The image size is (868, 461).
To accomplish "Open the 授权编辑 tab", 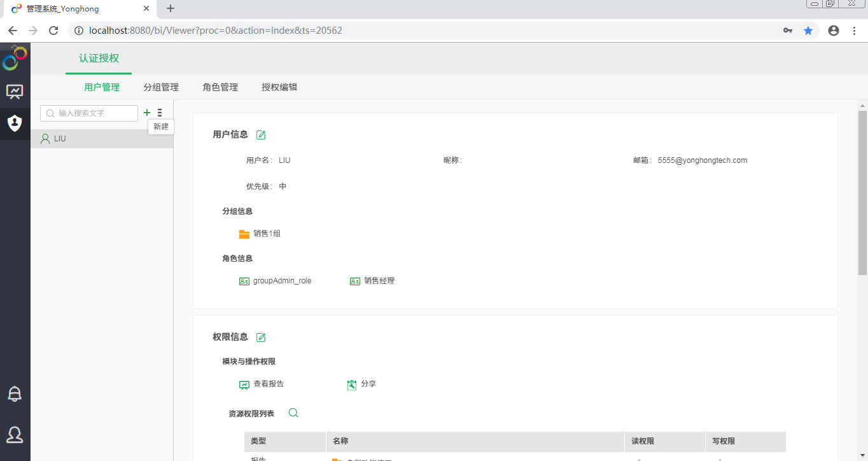I will pyautogui.click(x=279, y=87).
